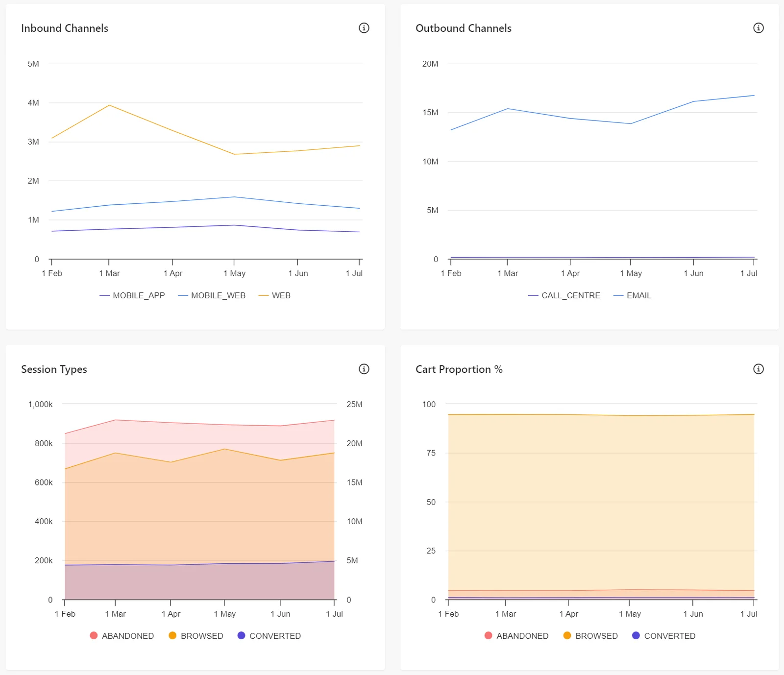Toggle EMAIL series in Outbound Channels legend
Viewport: 784px width, 675px height.
[x=632, y=295]
